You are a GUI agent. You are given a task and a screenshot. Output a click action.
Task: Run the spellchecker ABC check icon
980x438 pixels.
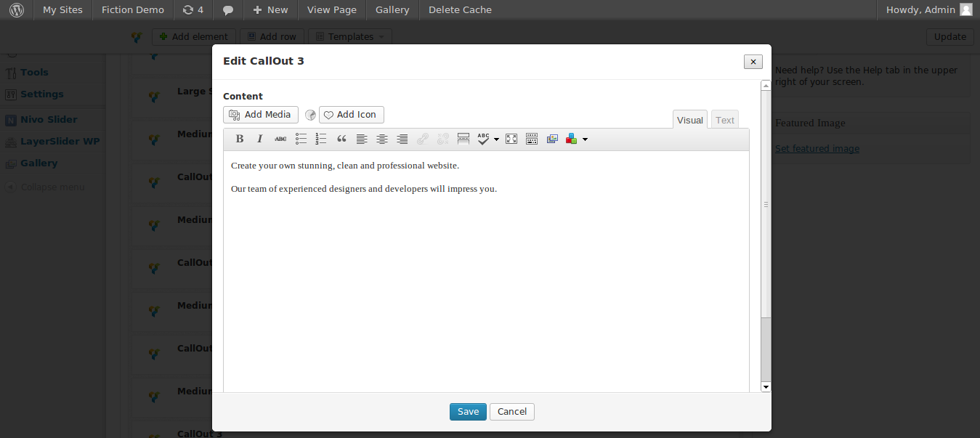pos(484,139)
